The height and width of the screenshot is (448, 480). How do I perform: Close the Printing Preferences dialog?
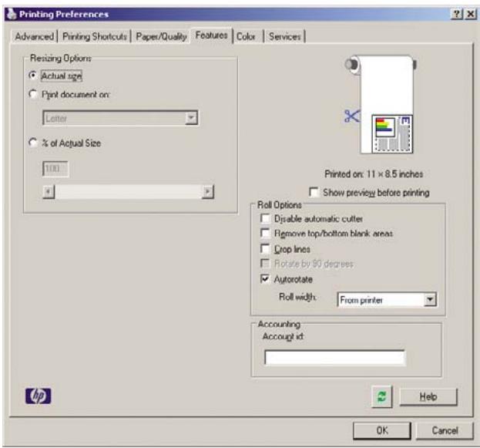pos(470,14)
